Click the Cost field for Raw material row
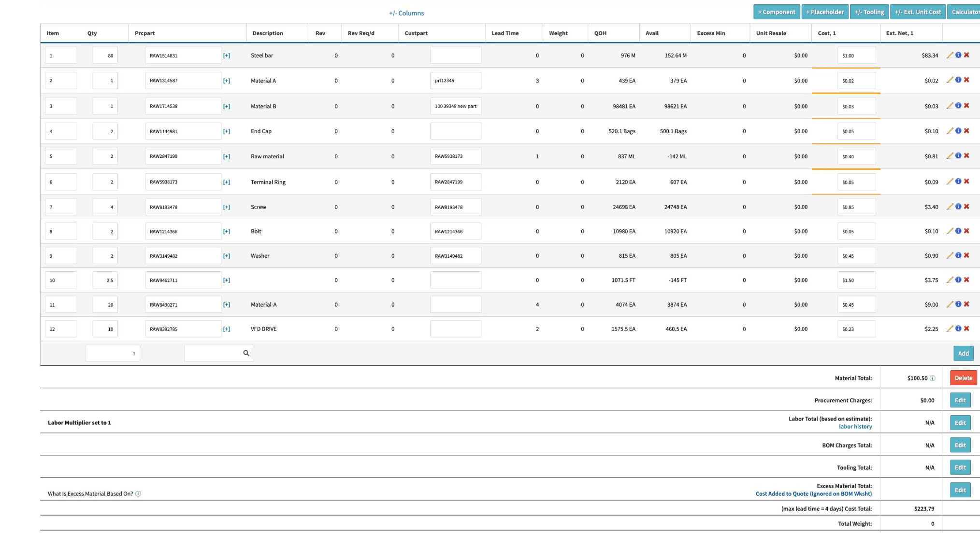Image resolution: width=980 pixels, height=533 pixels. point(856,156)
